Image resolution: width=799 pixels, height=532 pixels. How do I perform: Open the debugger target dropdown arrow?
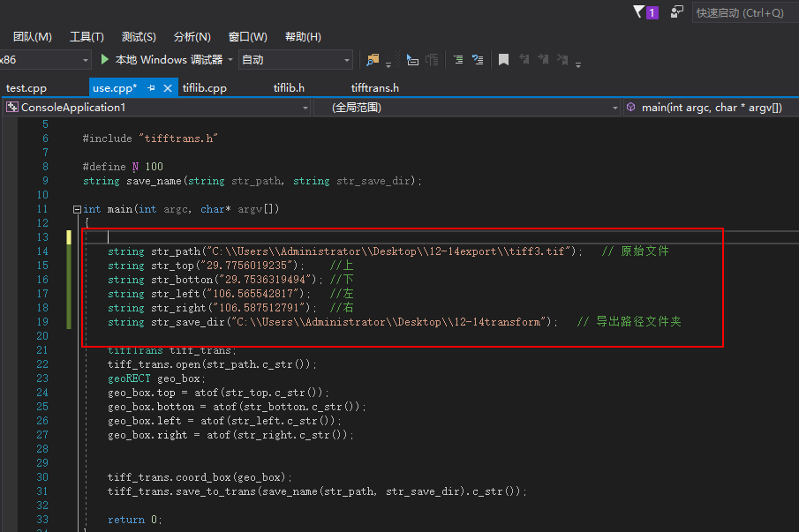230,60
